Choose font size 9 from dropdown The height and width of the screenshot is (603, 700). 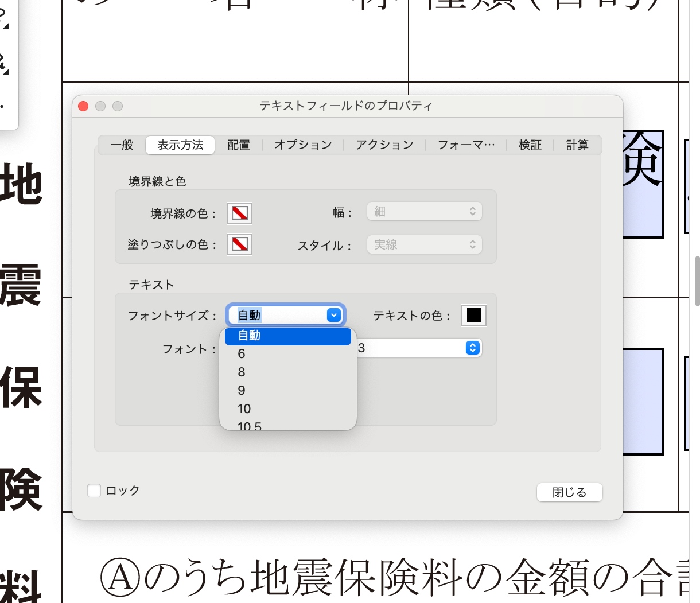coord(242,391)
